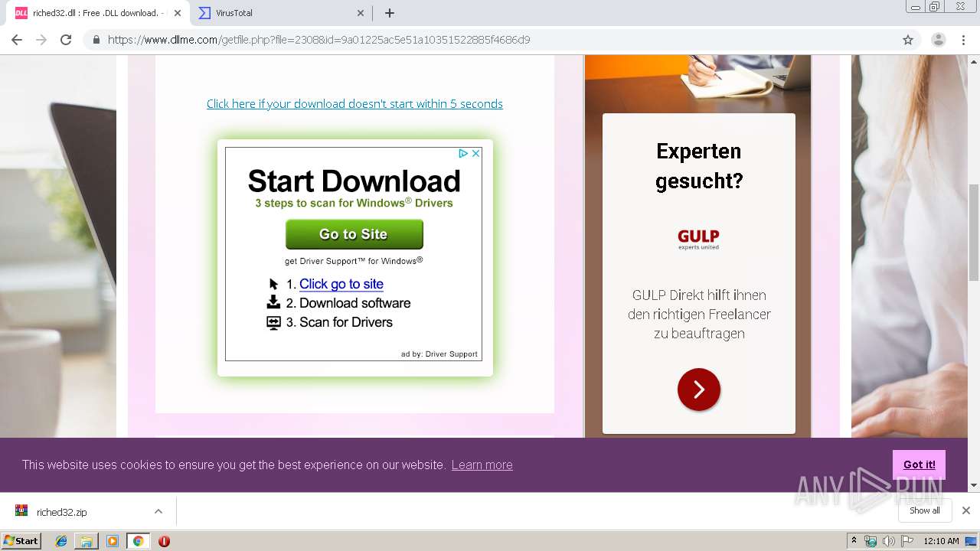
Task: Click the show desktop tray icon
Action: (x=972, y=541)
